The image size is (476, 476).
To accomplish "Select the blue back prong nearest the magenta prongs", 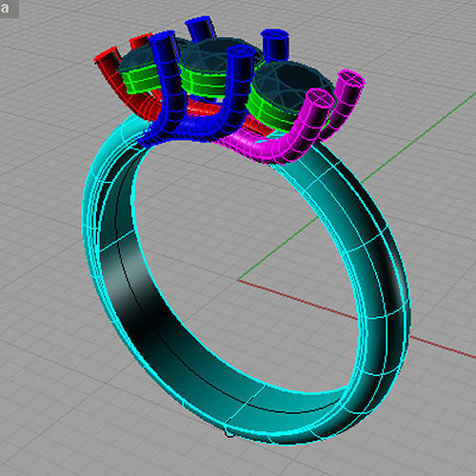I will click(274, 45).
